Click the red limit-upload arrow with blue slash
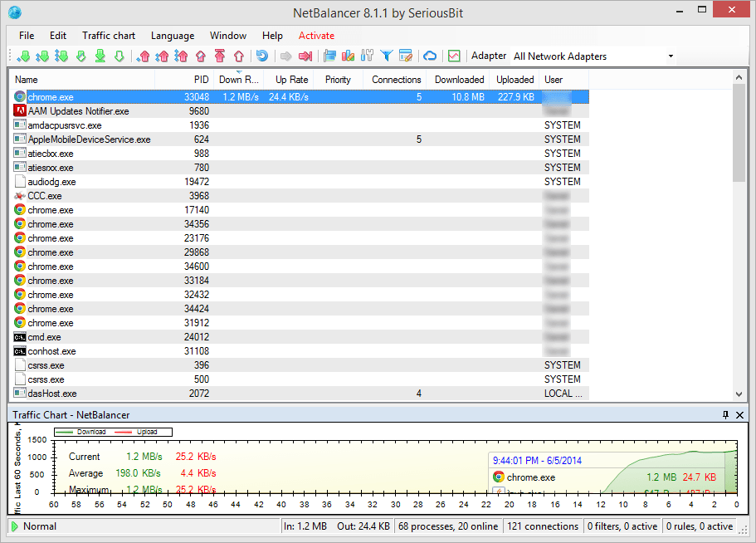This screenshot has height=543, width=756. click(201, 56)
